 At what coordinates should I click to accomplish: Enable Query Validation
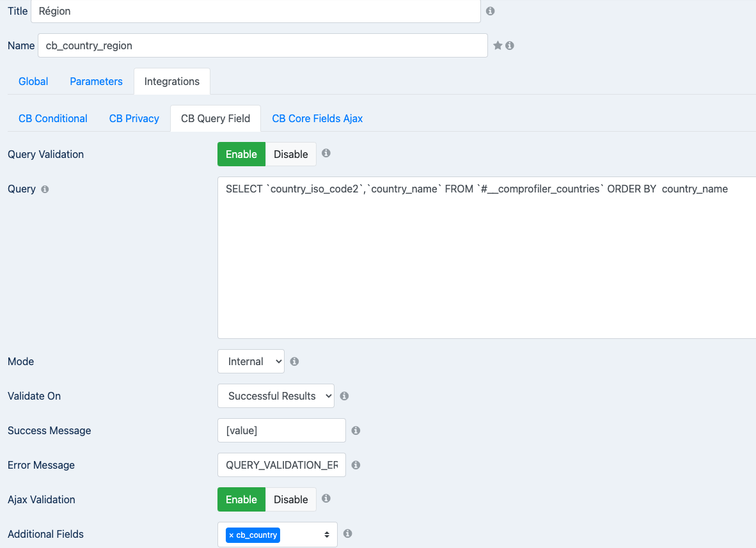pos(242,154)
